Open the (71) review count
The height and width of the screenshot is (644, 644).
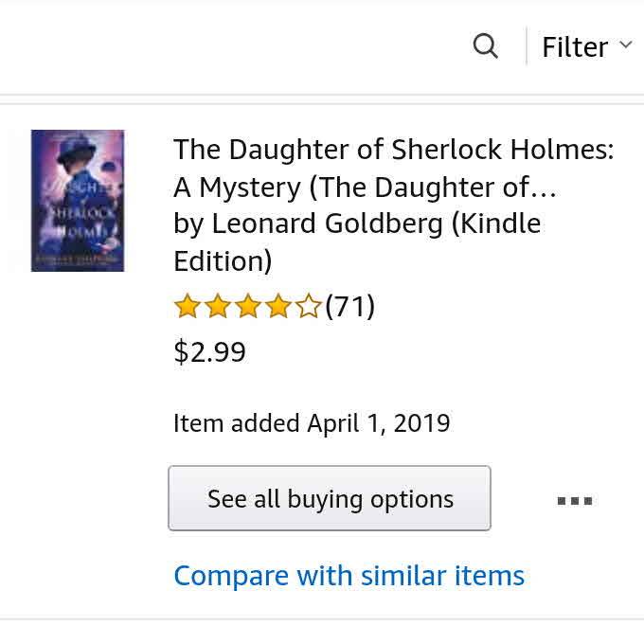350,307
